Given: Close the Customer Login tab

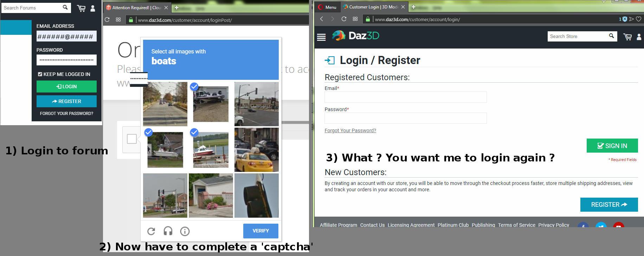Looking at the screenshot, I should (403, 7).
